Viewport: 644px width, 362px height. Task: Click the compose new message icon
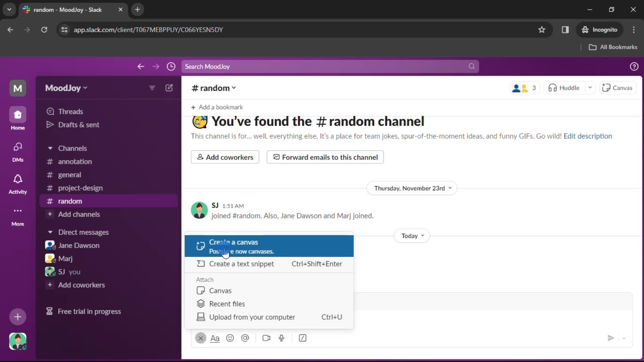(x=169, y=88)
